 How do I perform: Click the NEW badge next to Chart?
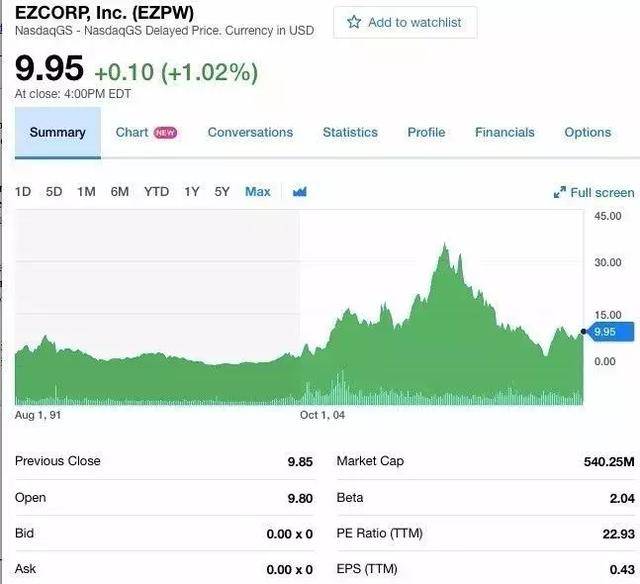(x=165, y=133)
